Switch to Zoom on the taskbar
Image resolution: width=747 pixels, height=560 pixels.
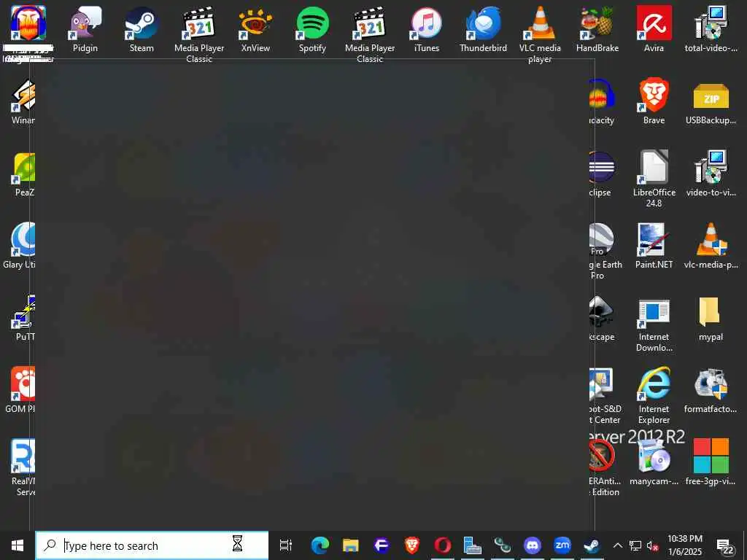[562, 545]
